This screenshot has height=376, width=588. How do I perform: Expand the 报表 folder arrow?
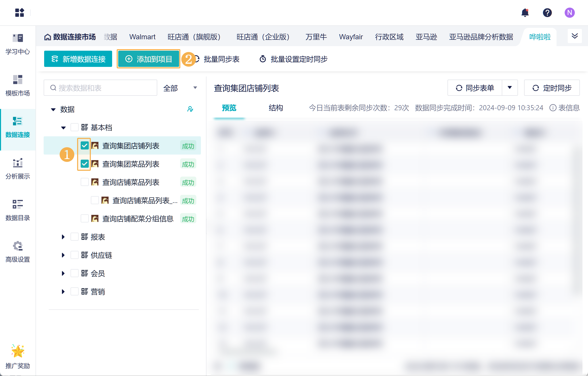click(x=63, y=237)
